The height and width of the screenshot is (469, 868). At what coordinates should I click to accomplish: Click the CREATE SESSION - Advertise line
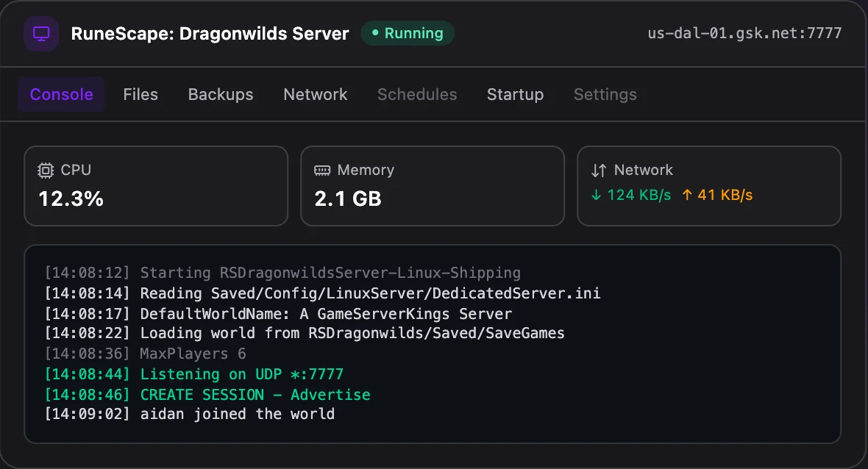[207, 394]
